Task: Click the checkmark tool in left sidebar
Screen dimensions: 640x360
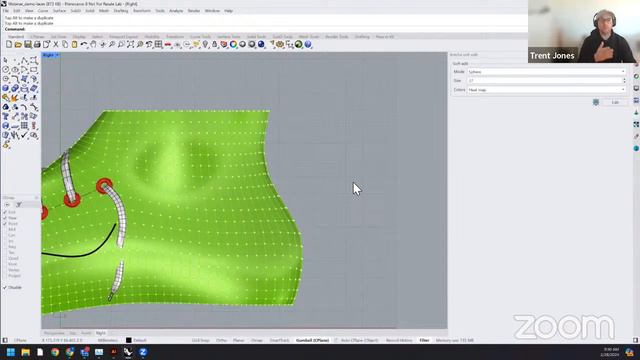Action: point(24,135)
